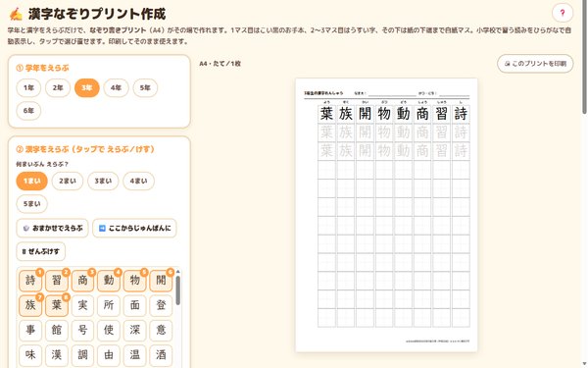The image size is (588, 368).
Task: Click model kanji 詩 in preview
Action: click(x=461, y=114)
